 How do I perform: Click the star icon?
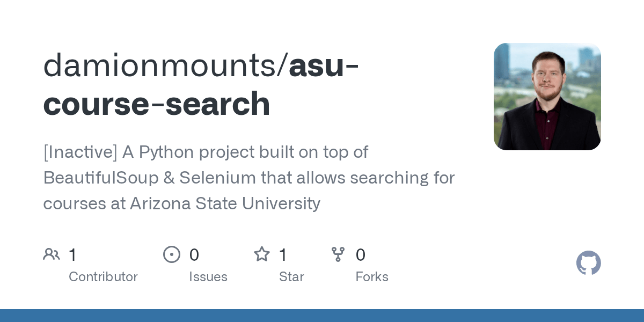coord(262,254)
